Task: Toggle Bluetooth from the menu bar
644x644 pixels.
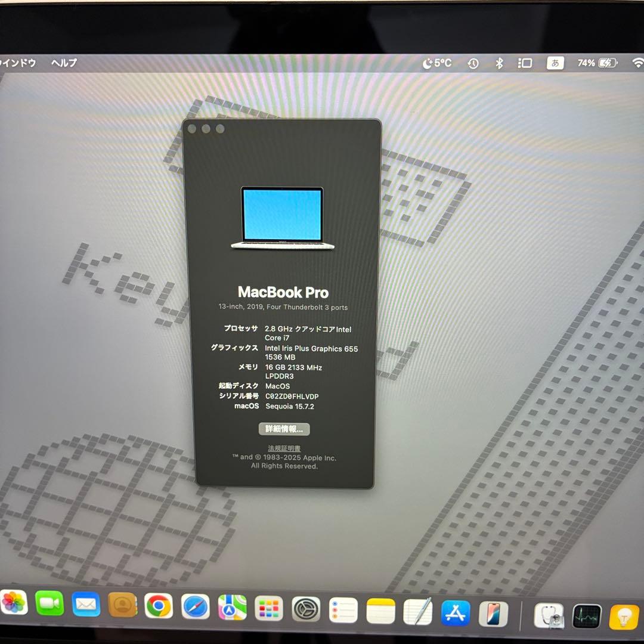Action: click(500, 62)
